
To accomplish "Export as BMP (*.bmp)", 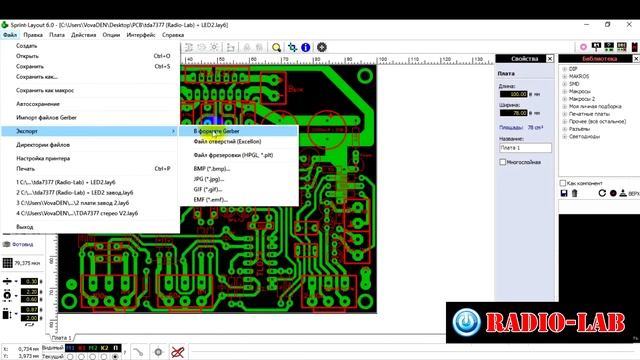I will coord(238,169).
